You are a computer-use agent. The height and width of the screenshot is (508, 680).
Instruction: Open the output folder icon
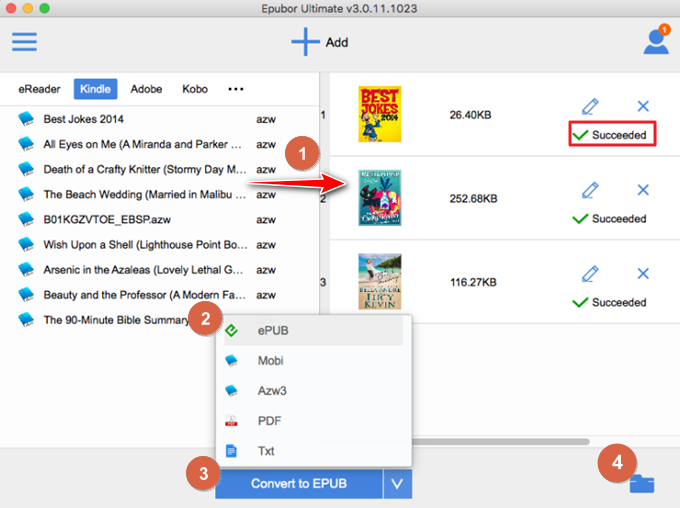coord(642,484)
